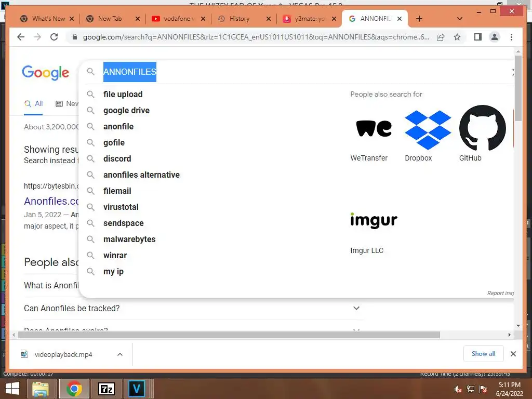The width and height of the screenshot is (532, 399).
Task: Click the forward navigation arrow
Action: [x=37, y=37]
